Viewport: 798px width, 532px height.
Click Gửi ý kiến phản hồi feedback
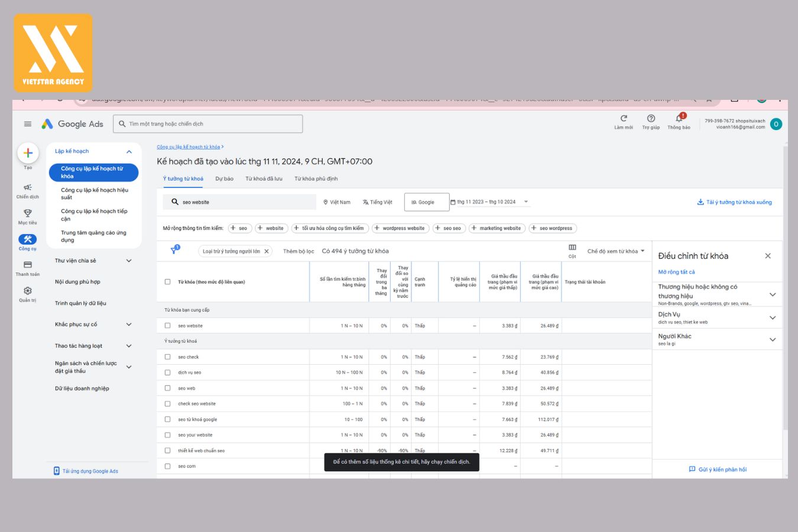tap(718, 469)
